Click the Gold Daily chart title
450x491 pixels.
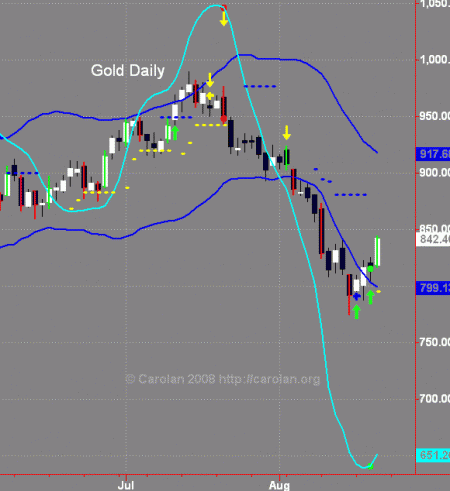coord(128,71)
